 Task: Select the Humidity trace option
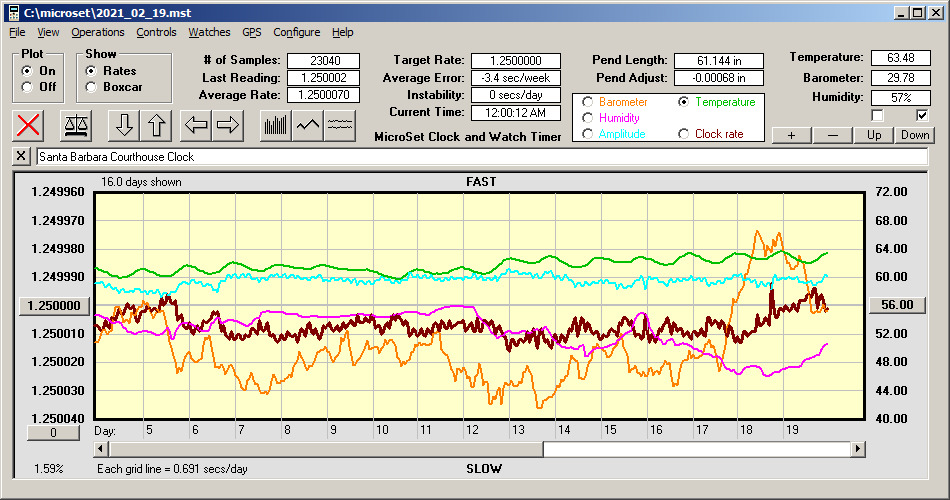[x=587, y=118]
